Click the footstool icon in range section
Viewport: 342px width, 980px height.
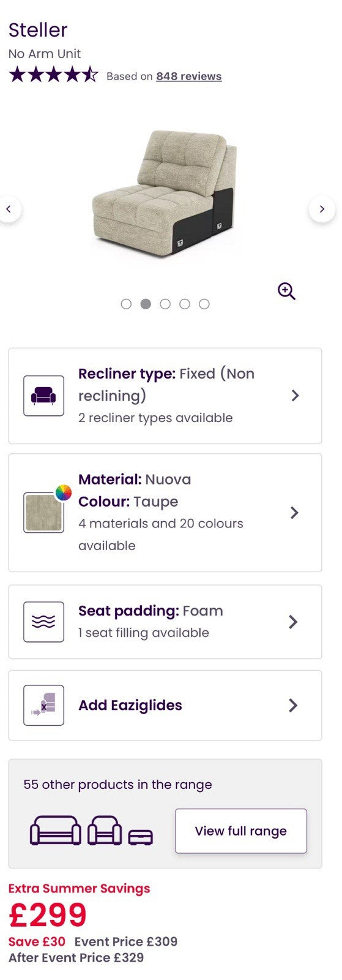tap(141, 837)
